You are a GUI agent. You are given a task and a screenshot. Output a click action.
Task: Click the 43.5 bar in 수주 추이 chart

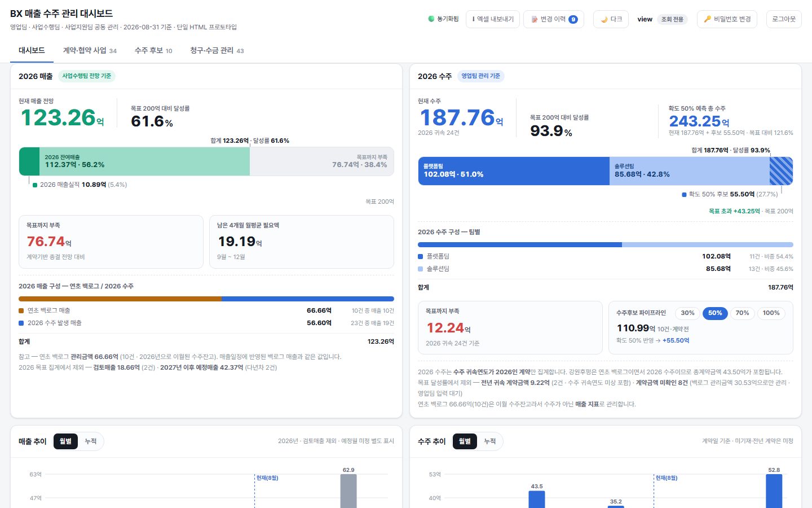(x=537, y=499)
